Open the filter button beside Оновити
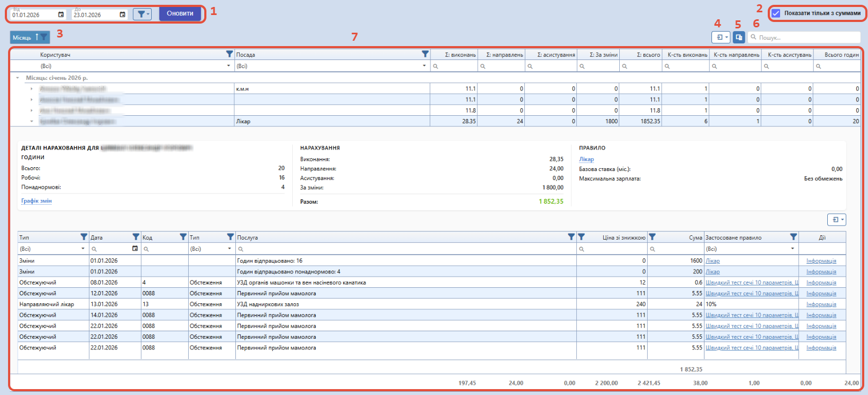868x395 pixels. point(142,14)
